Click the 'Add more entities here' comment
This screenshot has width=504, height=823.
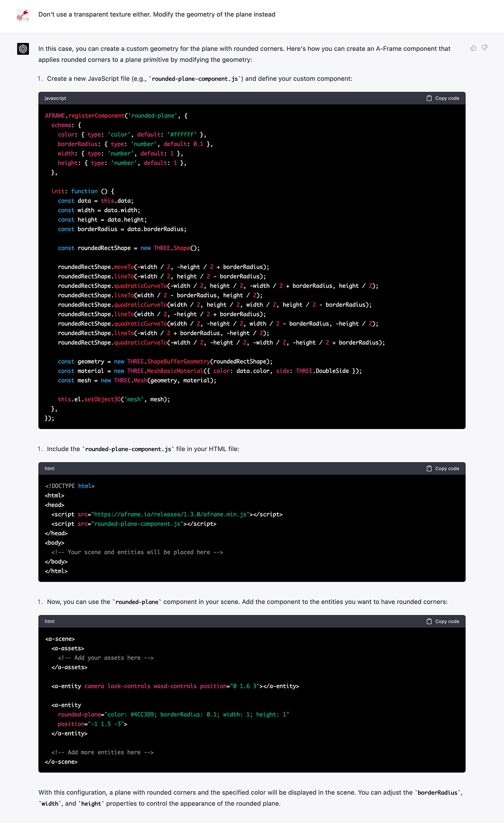[x=102, y=752]
